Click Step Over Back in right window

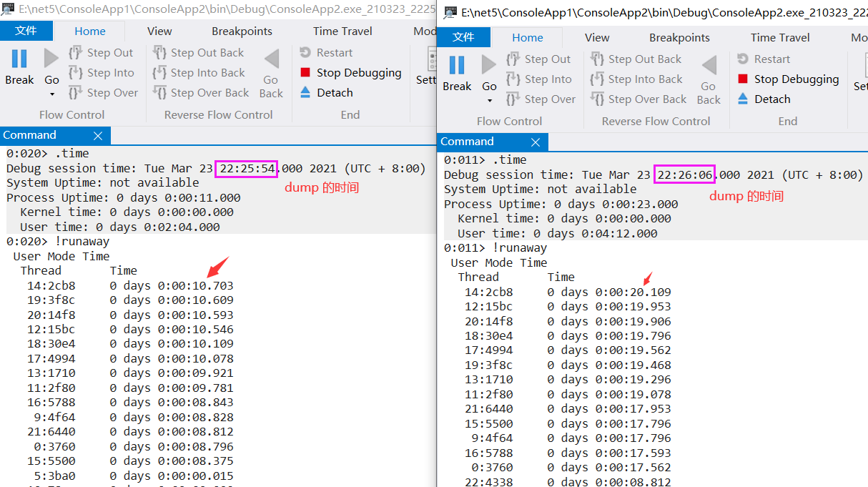pos(638,99)
